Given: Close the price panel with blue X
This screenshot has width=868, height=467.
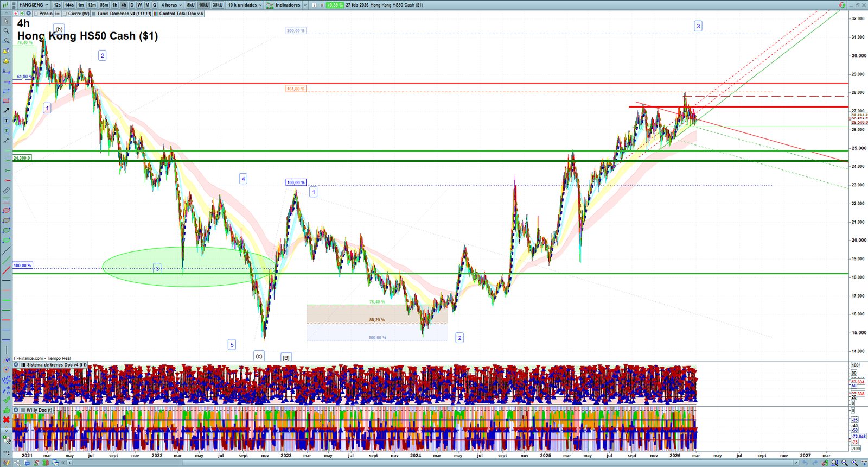Looking at the screenshot, I should (x=28, y=14).
